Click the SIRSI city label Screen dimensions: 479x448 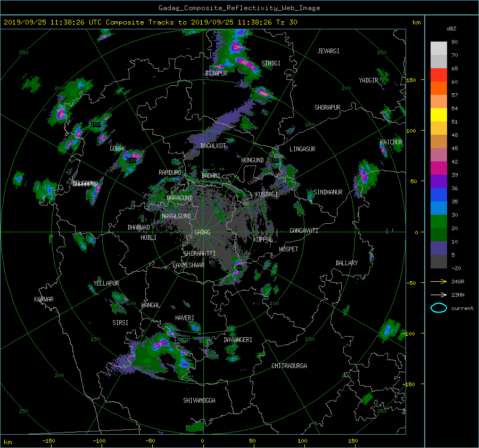(x=120, y=323)
